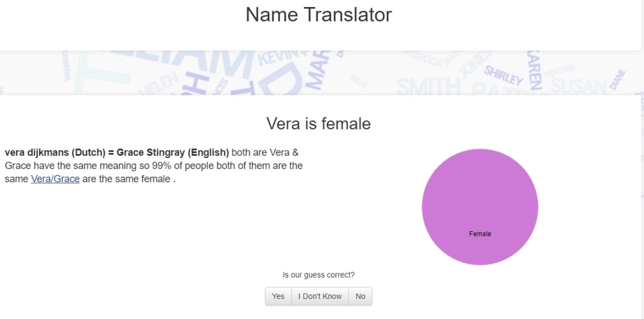Open the Vera/Grace link
Viewport: 644px width, 319px height.
[x=55, y=179]
